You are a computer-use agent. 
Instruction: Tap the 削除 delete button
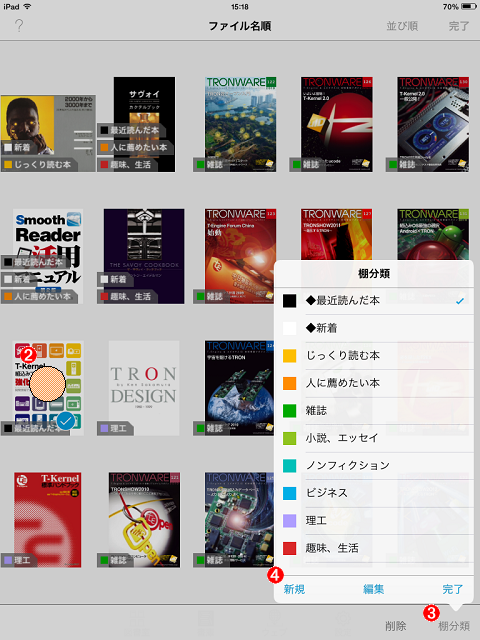[x=396, y=626]
